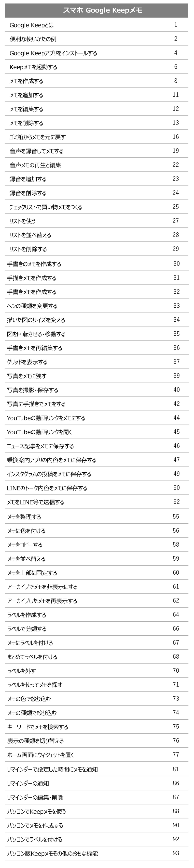Viewport: 194px width, 868px height.
Task: Open "メモに色を付ける" section
Action: pos(26,531)
